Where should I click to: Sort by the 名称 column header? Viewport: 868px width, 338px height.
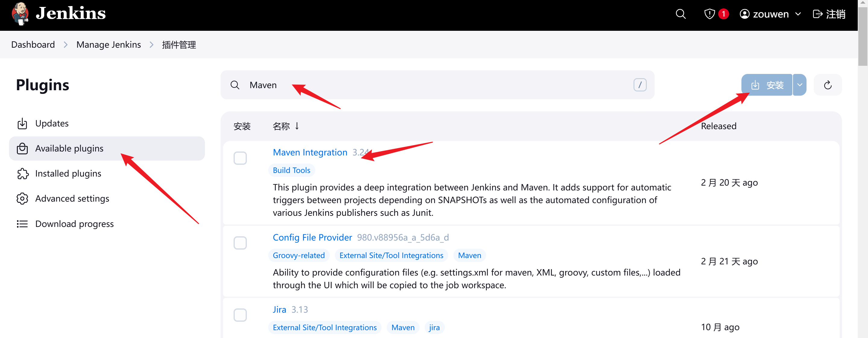point(286,126)
